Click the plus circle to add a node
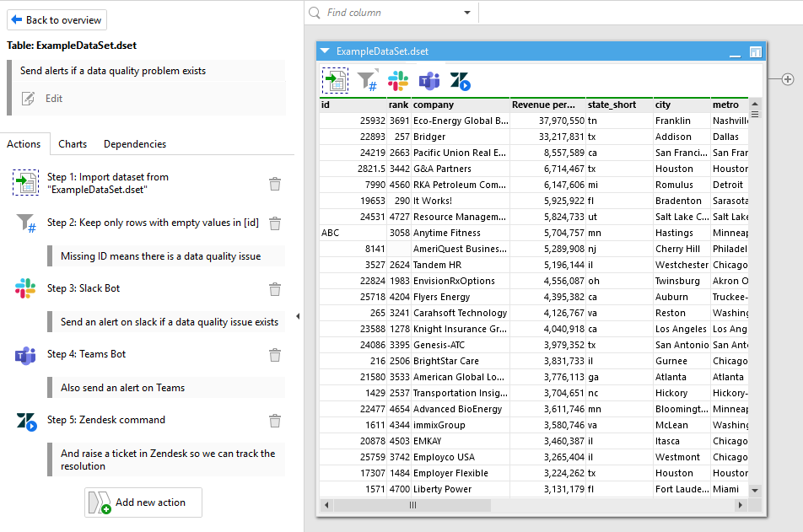This screenshot has height=532, width=803. pos(788,79)
